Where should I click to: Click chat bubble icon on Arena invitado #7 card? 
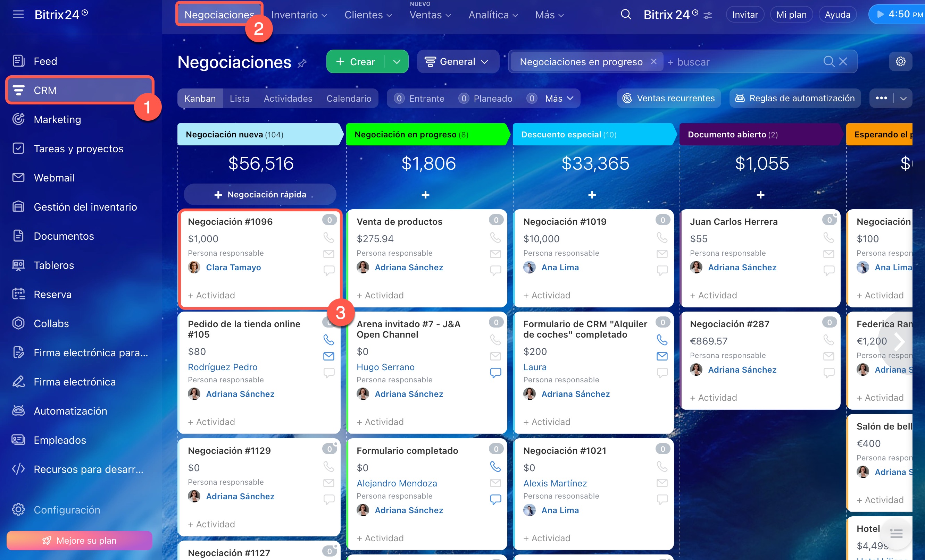pyautogui.click(x=495, y=372)
